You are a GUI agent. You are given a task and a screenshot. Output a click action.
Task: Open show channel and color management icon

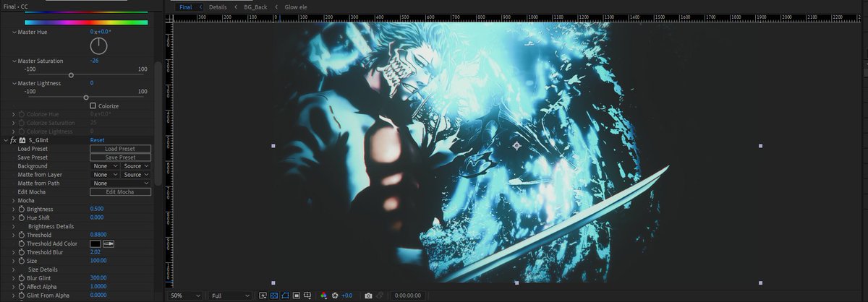click(x=323, y=295)
